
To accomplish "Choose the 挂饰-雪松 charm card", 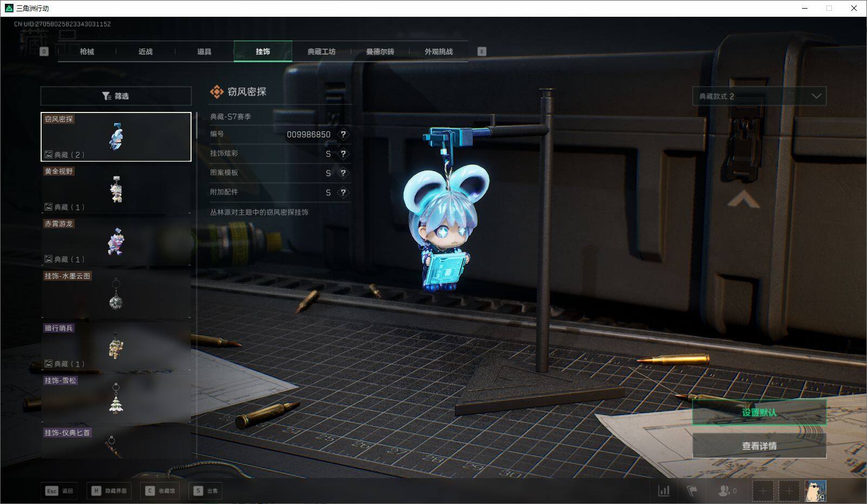I will (x=116, y=399).
